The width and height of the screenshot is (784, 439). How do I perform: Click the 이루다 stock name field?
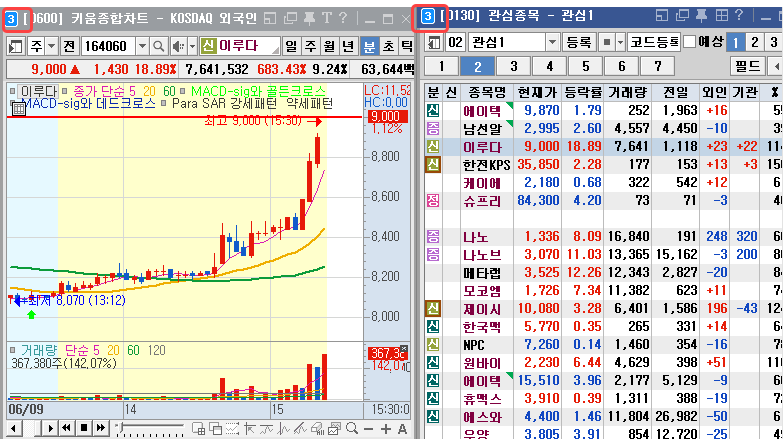coord(240,46)
